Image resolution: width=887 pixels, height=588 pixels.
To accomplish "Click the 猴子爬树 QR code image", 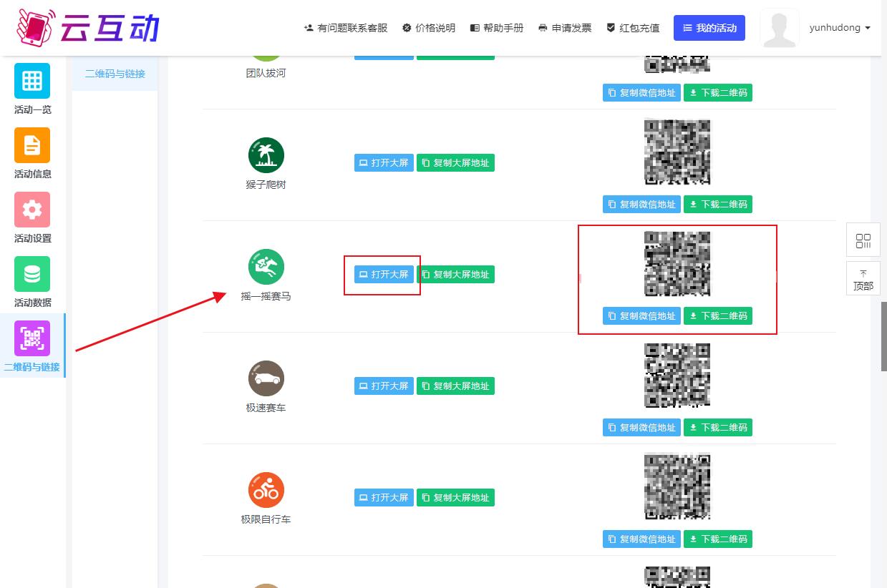I will (677, 152).
